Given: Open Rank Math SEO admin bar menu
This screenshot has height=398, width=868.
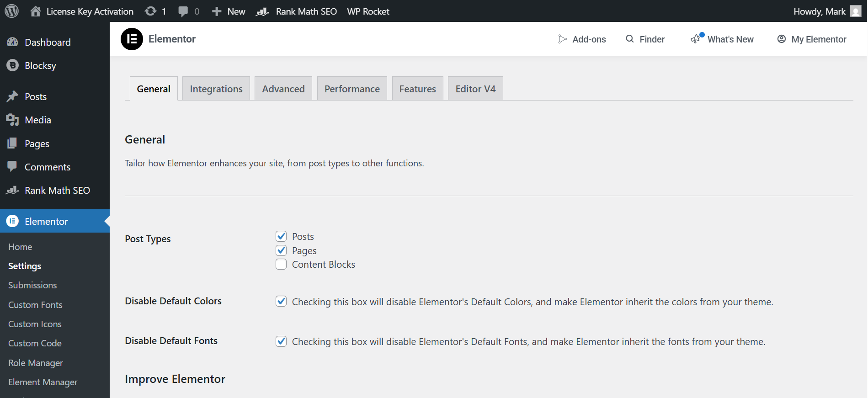Looking at the screenshot, I should pyautogui.click(x=306, y=11).
